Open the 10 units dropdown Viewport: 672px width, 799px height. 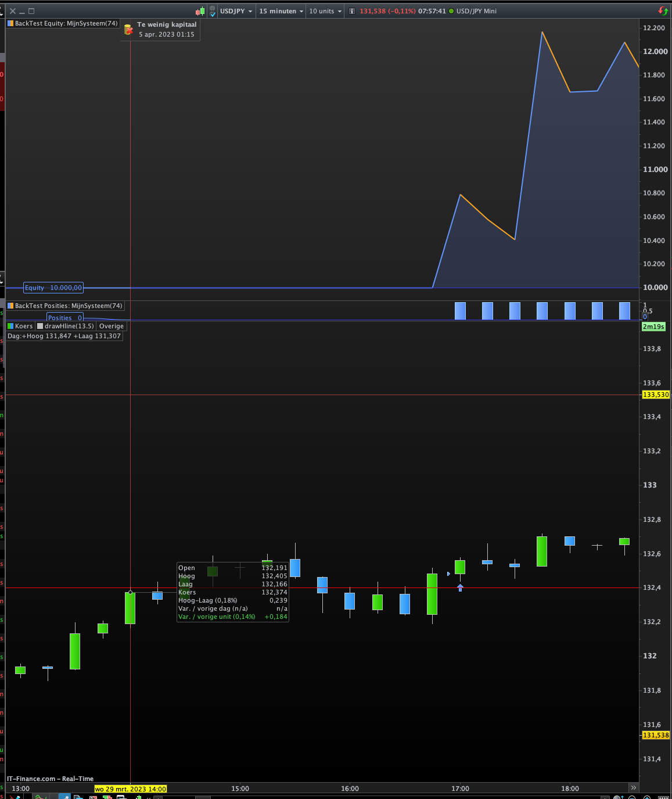click(x=325, y=11)
